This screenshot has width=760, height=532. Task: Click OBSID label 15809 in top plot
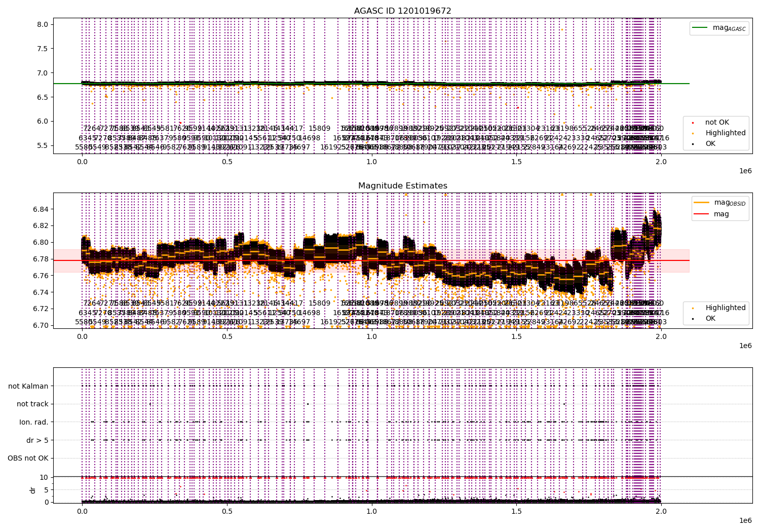coord(319,129)
